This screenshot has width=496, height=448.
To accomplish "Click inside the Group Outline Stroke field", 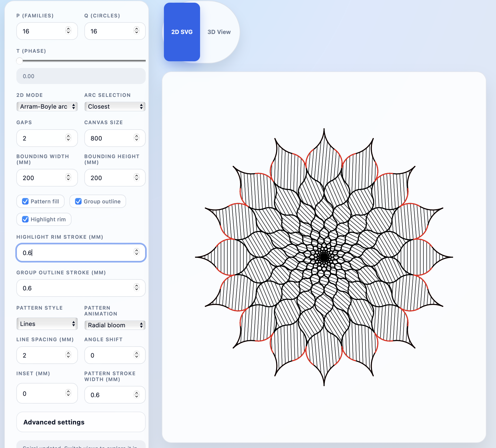I will pos(67,288).
